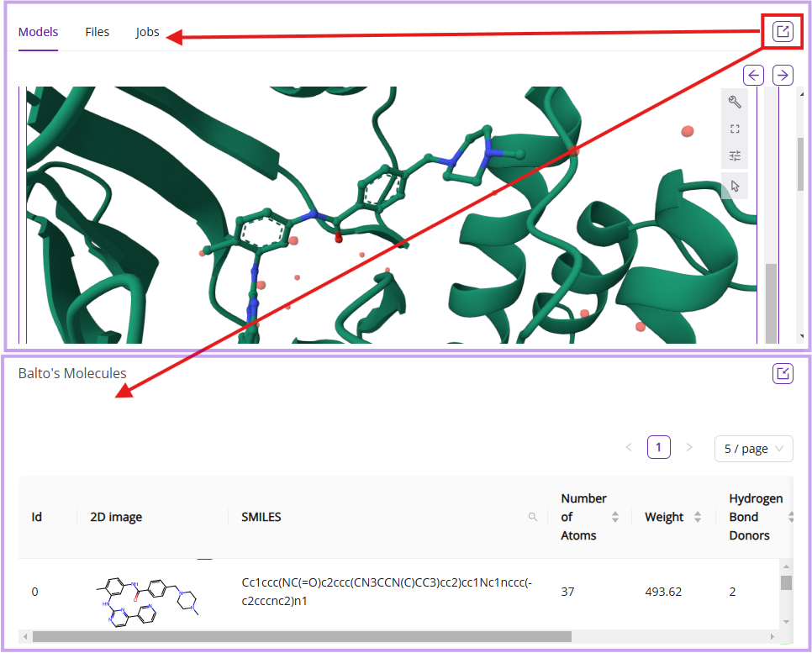Select page 1 in table pagination
Image resolution: width=812 pixels, height=653 pixels.
[x=658, y=448]
